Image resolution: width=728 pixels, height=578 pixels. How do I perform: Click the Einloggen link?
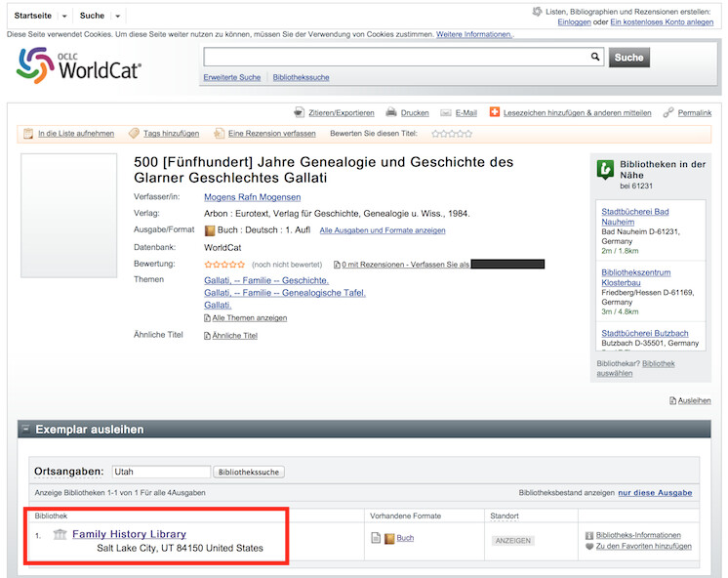click(575, 21)
